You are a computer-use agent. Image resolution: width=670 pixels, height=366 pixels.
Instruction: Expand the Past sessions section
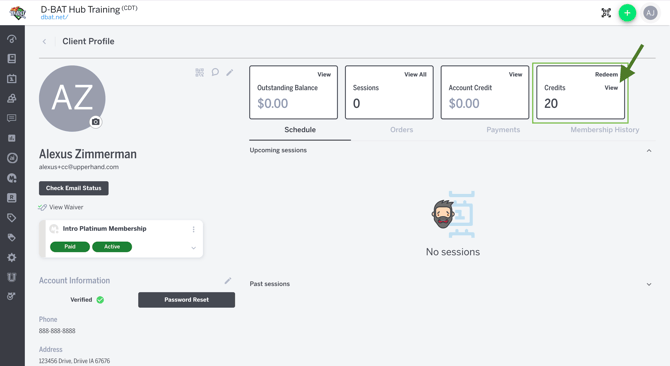pos(649,284)
